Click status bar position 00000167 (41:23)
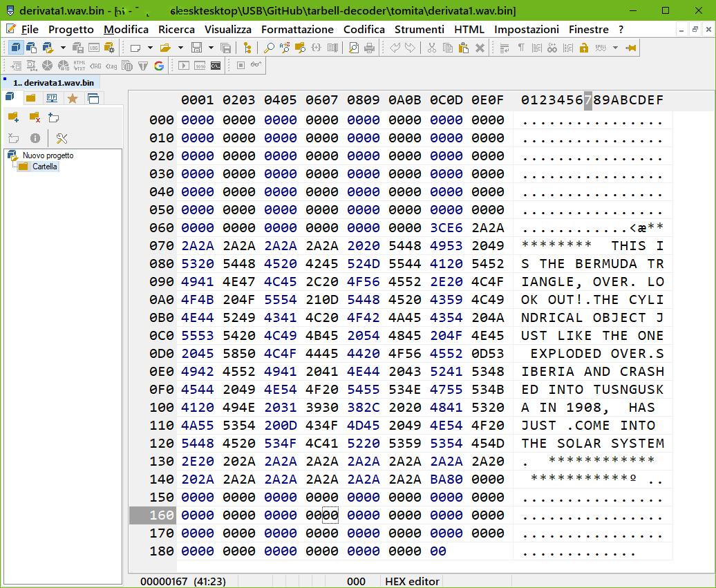The image size is (716, 588). tap(183, 581)
